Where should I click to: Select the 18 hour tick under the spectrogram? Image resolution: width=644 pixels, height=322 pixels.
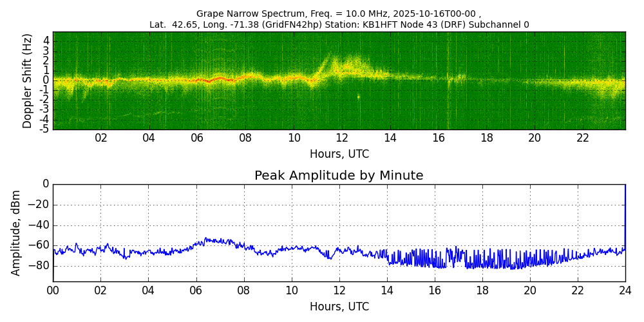pyautogui.click(x=486, y=138)
